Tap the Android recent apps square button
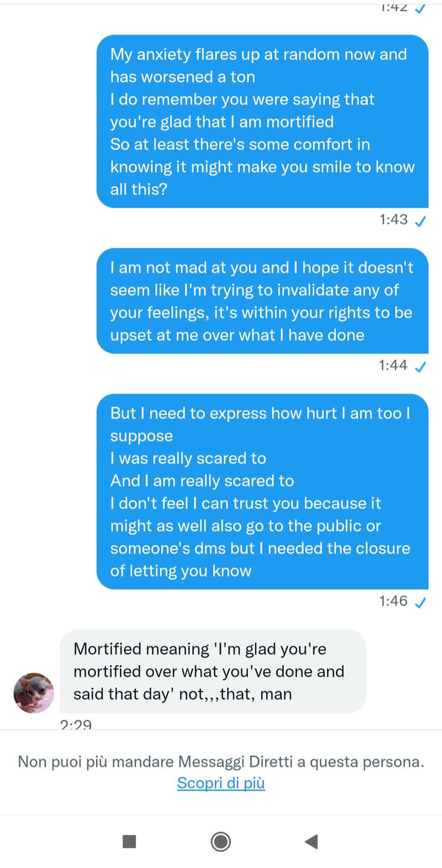The height and width of the screenshot is (868, 442). click(129, 841)
